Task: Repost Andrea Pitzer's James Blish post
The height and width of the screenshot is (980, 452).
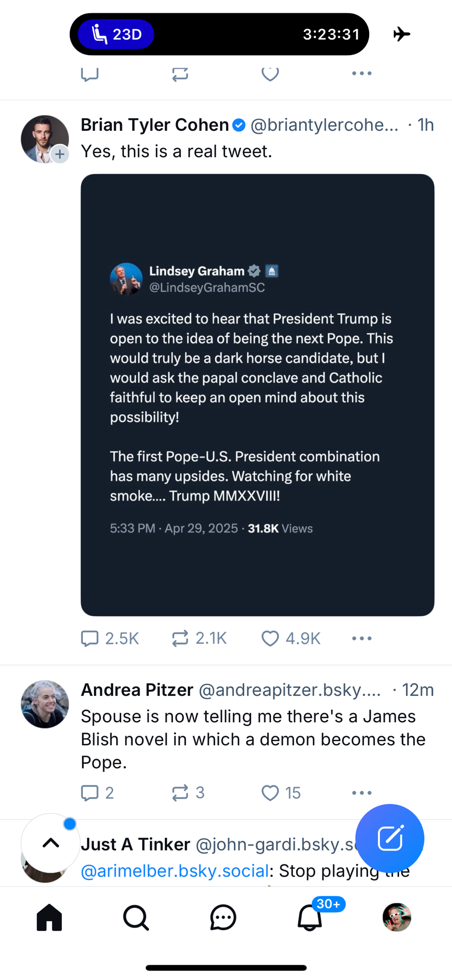Action: [x=180, y=793]
